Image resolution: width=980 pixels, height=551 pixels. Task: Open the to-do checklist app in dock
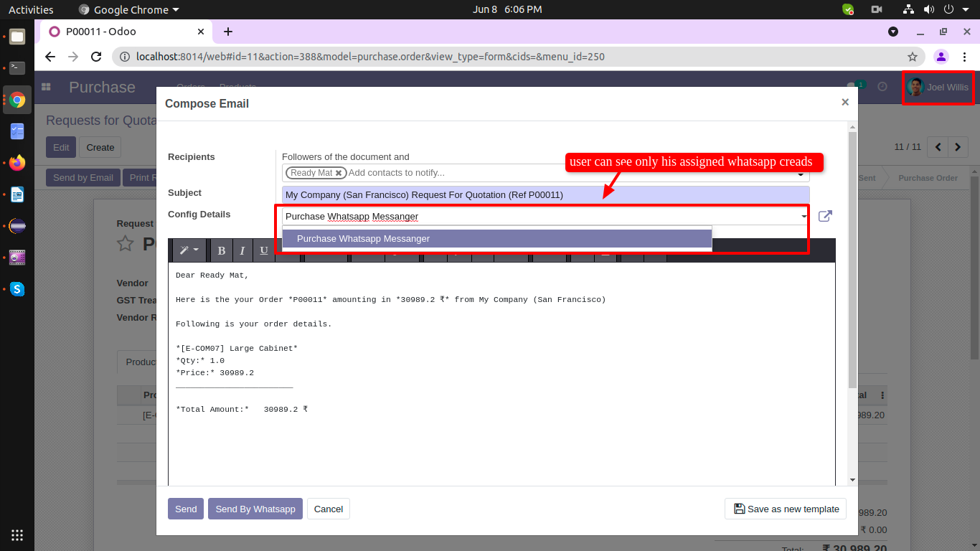pyautogui.click(x=17, y=131)
